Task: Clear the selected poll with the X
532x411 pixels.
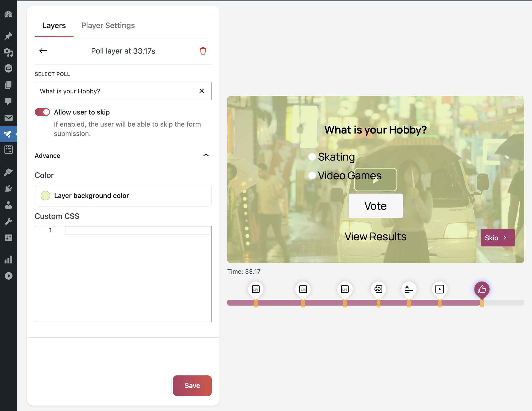Action: click(202, 91)
